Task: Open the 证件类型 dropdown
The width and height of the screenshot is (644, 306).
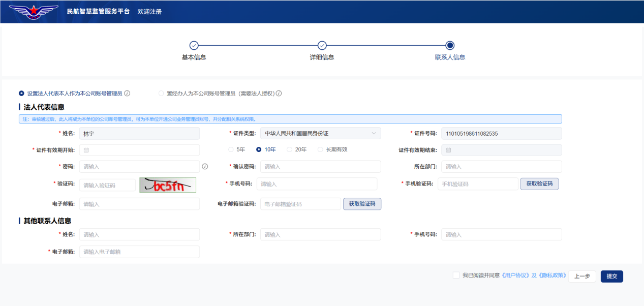Action: (321, 133)
